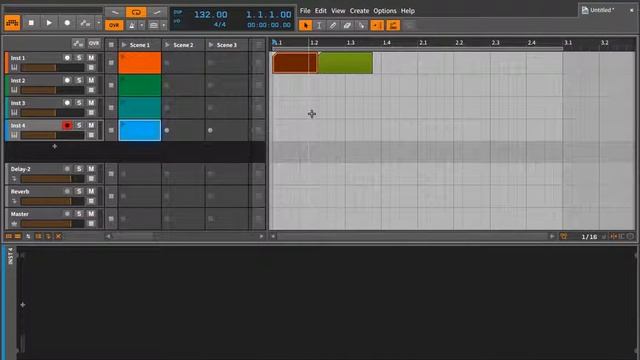Adjust Master volume slider
The width and height of the screenshot is (640, 360).
click(52, 223)
